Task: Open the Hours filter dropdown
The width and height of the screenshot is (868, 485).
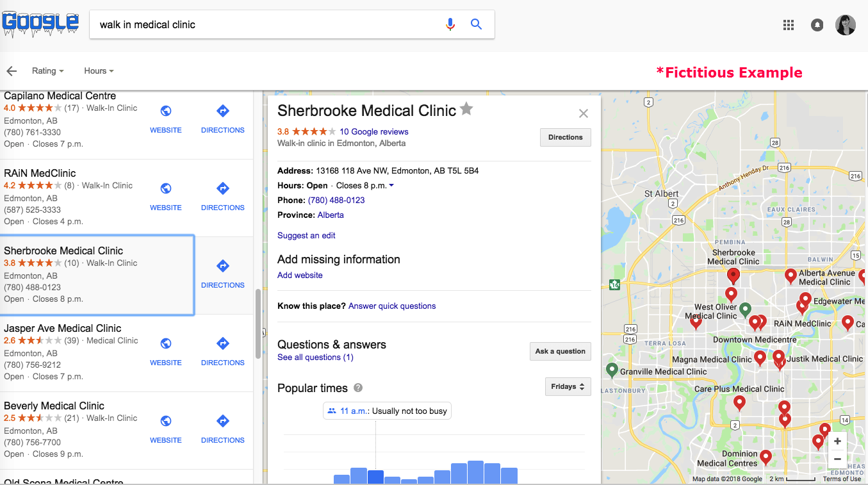Action: click(x=99, y=71)
